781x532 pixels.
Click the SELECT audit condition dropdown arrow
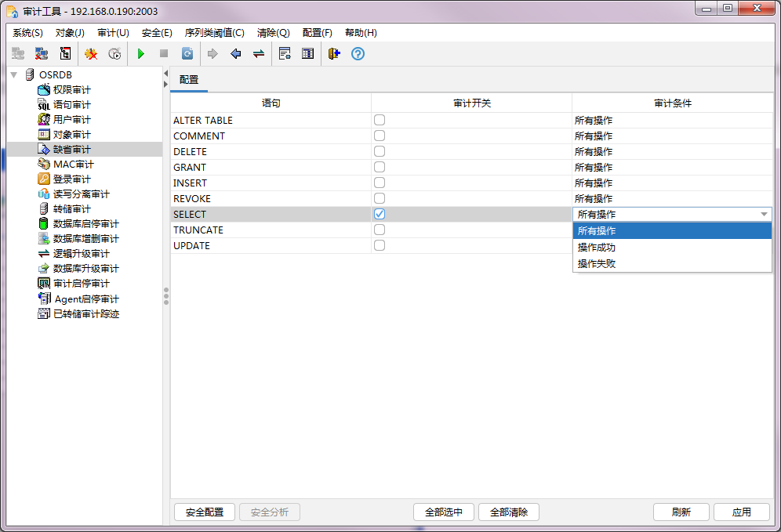[x=764, y=214]
